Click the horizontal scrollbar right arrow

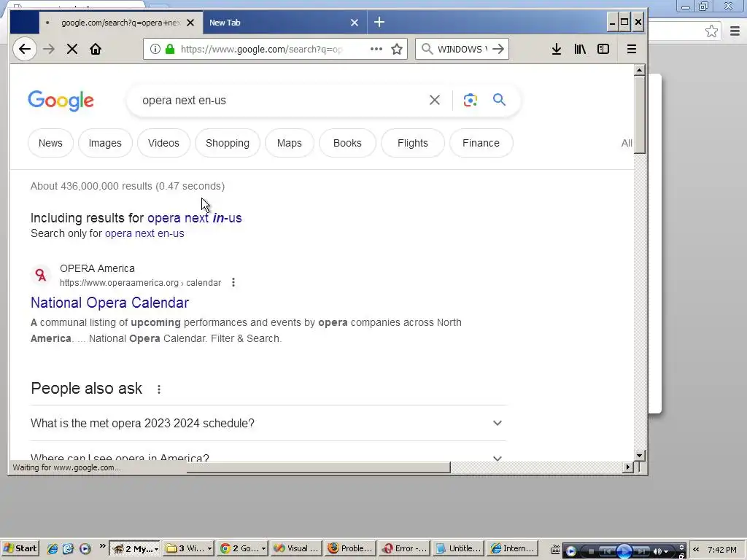pyautogui.click(x=628, y=467)
